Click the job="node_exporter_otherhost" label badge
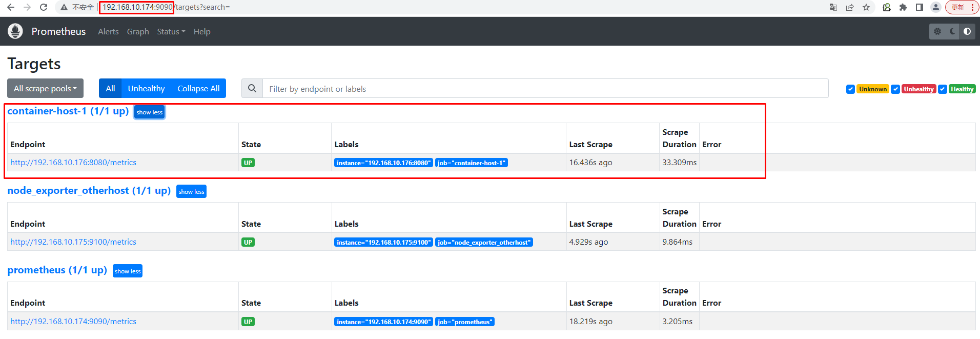Screen dimensions: 980x339 (484, 242)
